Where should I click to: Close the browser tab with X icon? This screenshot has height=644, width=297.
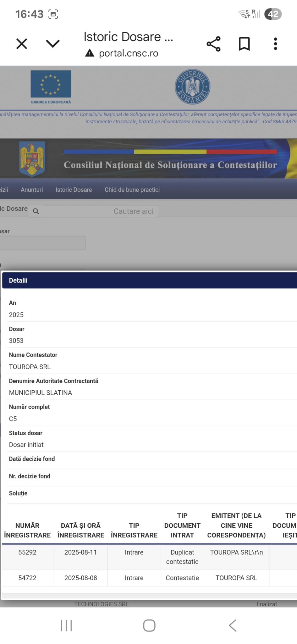pos(22,44)
